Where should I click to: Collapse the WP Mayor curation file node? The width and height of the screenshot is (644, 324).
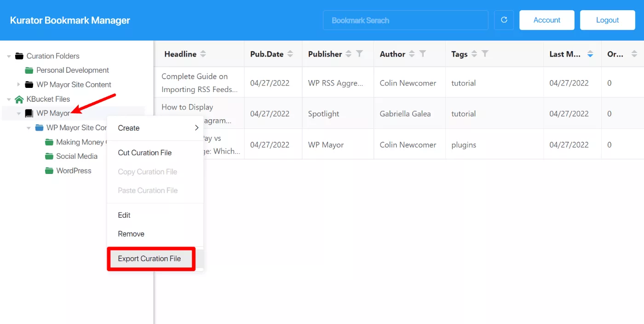tap(19, 113)
